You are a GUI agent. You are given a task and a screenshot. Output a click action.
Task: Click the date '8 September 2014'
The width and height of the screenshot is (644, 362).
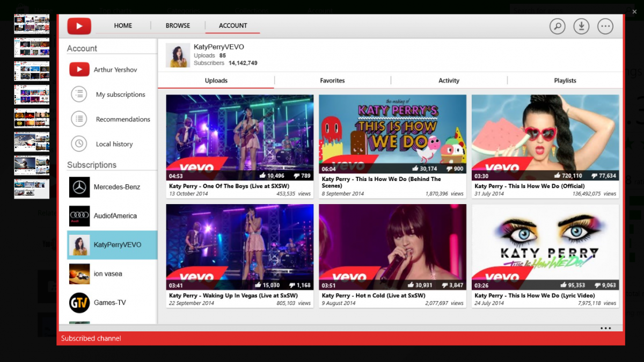tap(343, 194)
